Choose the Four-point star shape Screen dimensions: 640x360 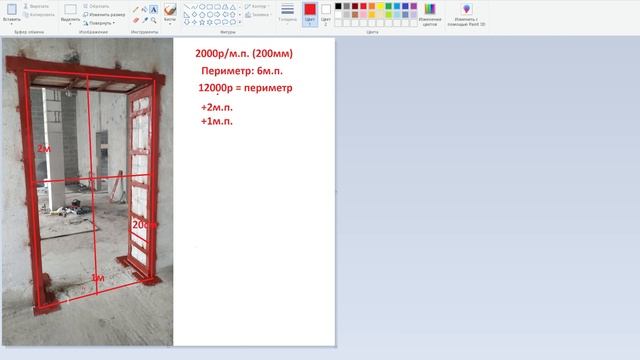(194, 22)
